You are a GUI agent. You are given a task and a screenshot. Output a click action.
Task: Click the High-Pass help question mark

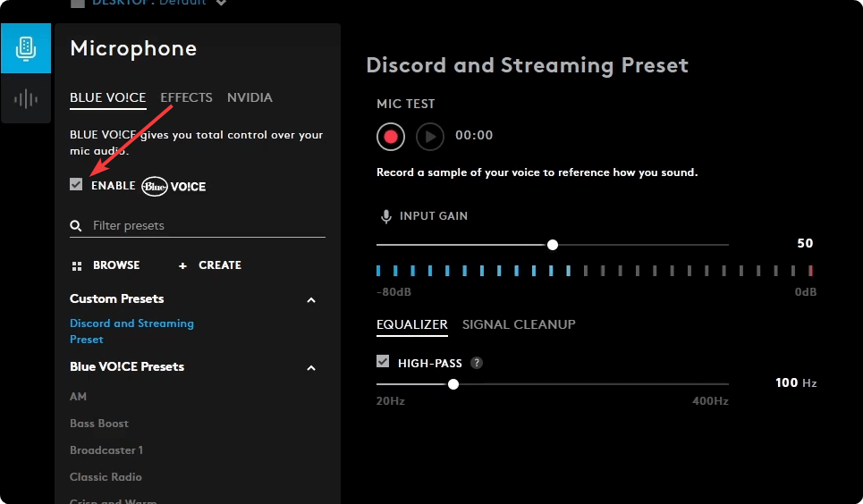(477, 363)
